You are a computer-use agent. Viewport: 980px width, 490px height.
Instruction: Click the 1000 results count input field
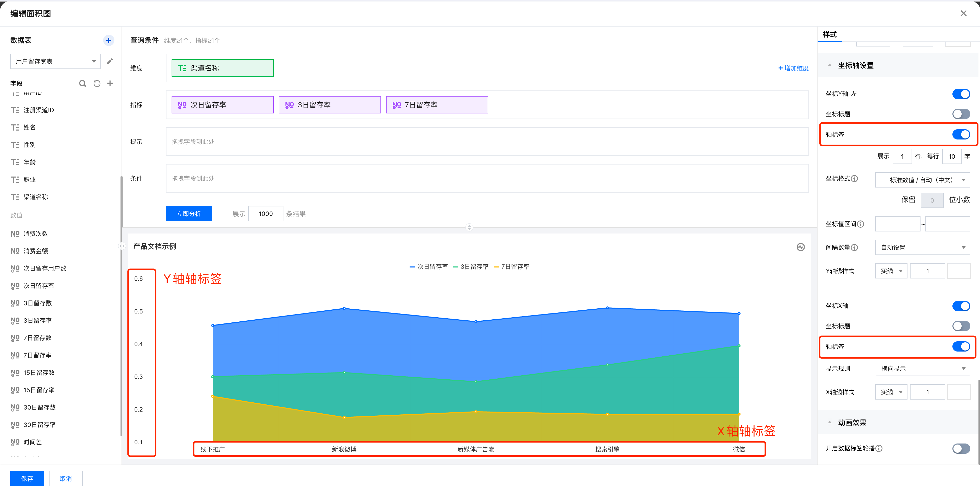(266, 214)
